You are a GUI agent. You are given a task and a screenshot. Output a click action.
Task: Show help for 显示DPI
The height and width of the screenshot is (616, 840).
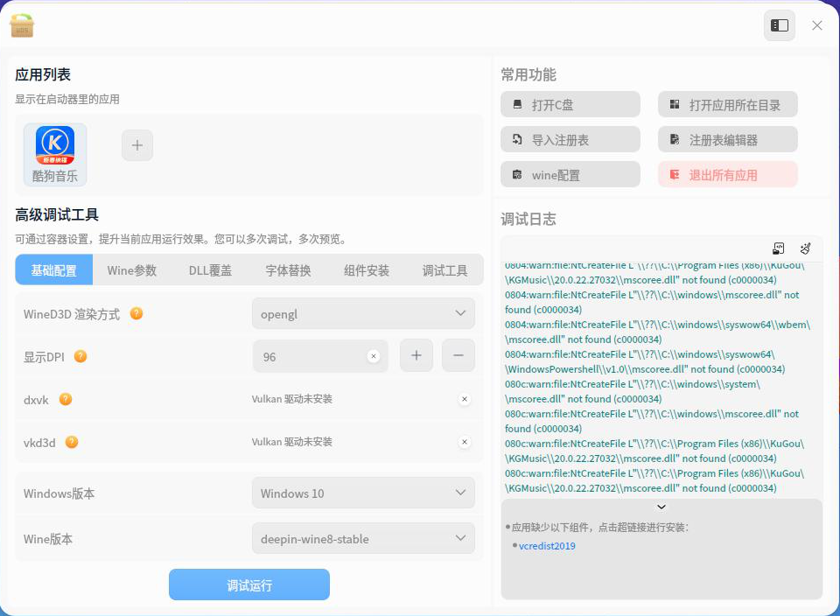coord(80,356)
